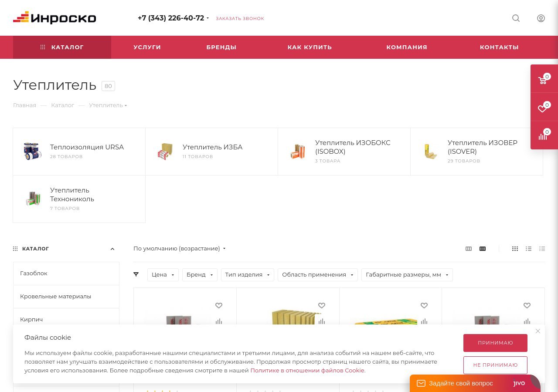Open the Тип изделия filter dropdown
558x392 pixels.
pyautogui.click(x=248, y=275)
